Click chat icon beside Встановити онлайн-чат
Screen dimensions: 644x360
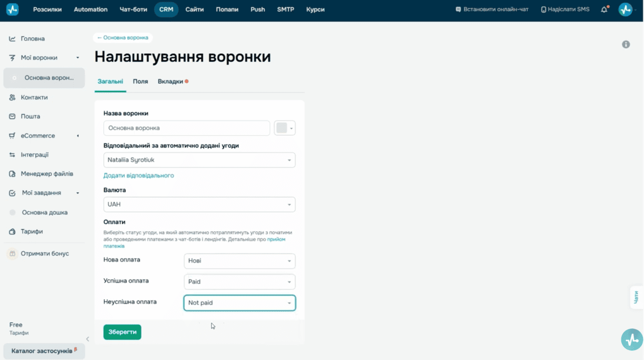coord(458,10)
